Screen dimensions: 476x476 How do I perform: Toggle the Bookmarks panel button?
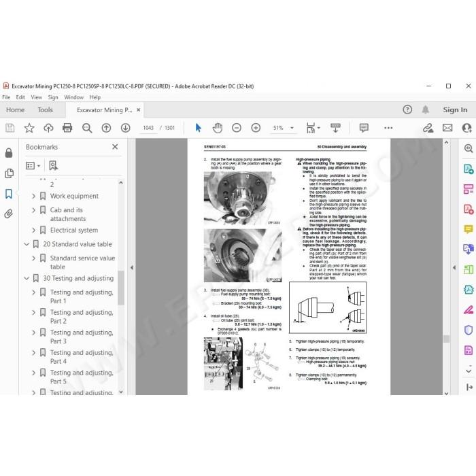(9, 194)
